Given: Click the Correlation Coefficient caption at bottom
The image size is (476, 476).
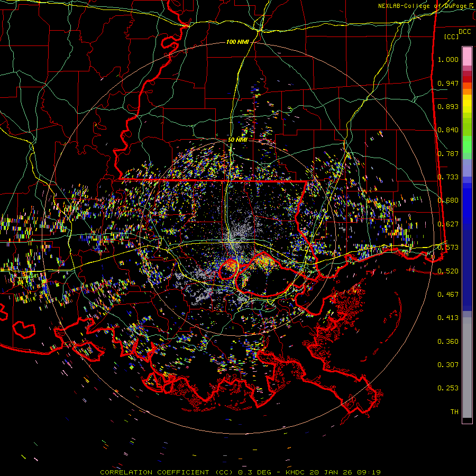Looking at the screenshot, I should point(241,472).
